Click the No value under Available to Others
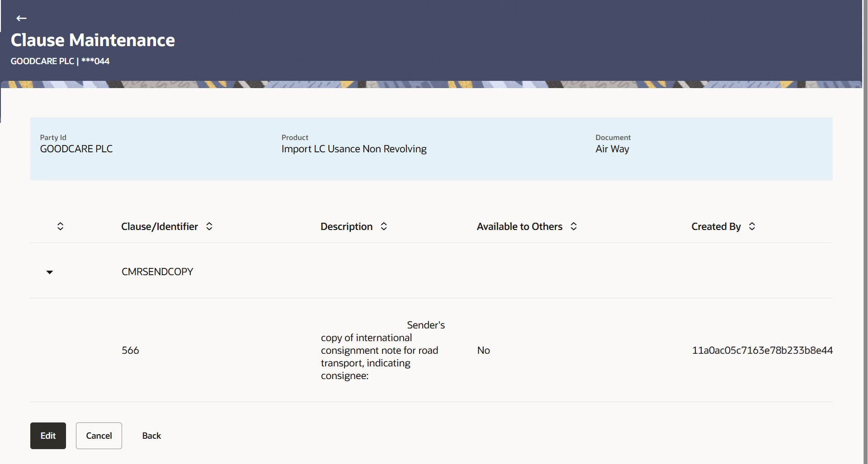The height and width of the screenshot is (464, 868). tap(483, 350)
